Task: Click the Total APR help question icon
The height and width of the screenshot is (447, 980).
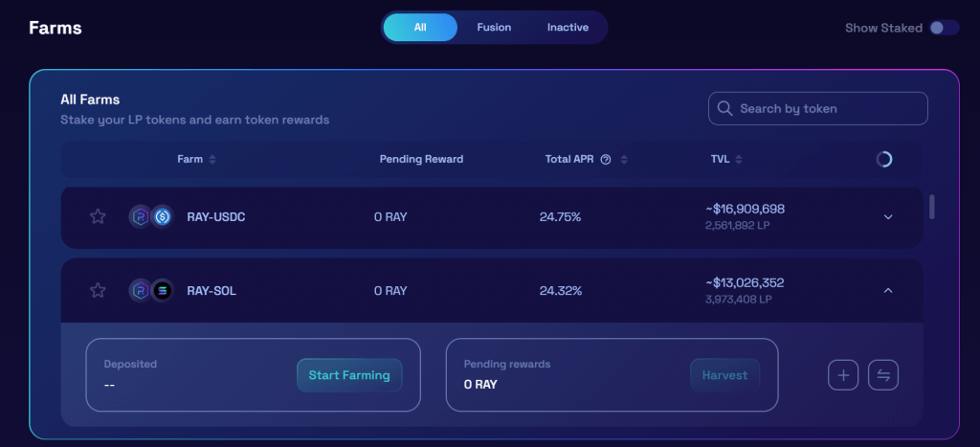Action: [606, 160]
